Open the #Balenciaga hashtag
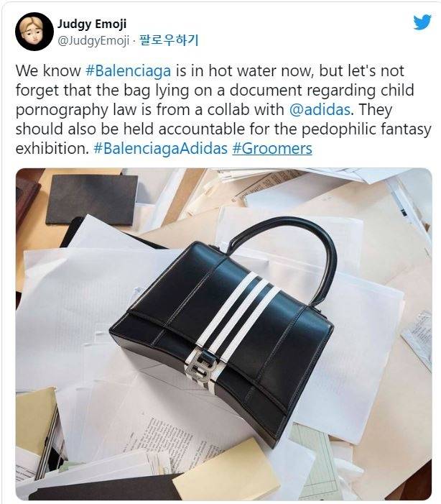This screenshot has height=504, width=441. pyautogui.click(x=128, y=70)
